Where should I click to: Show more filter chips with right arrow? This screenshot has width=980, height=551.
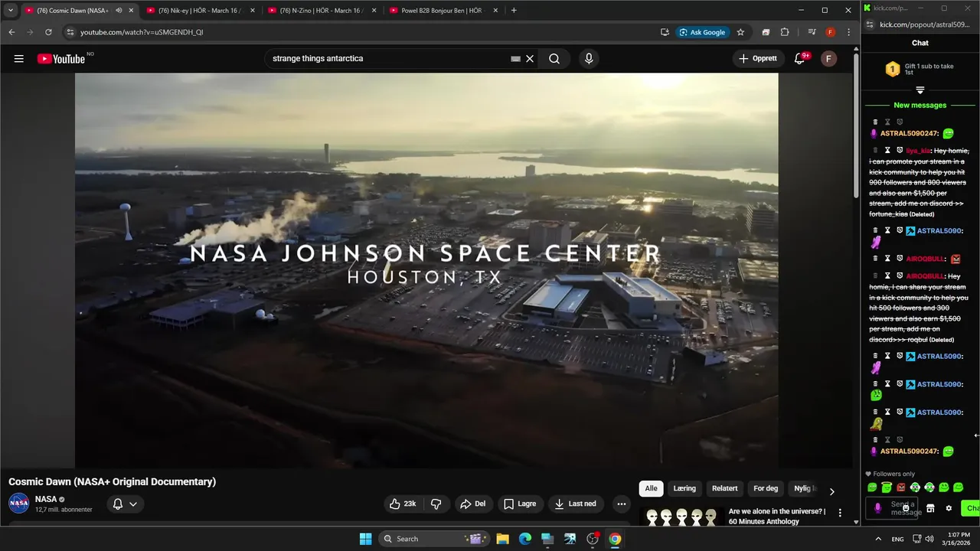click(831, 491)
